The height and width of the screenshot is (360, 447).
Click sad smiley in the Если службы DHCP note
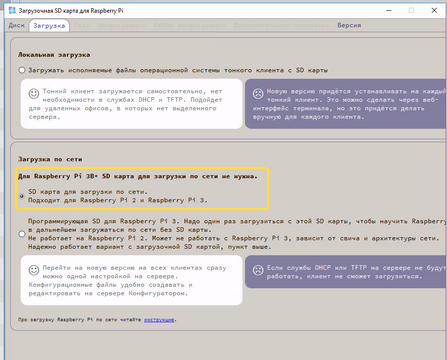pyautogui.click(x=258, y=270)
